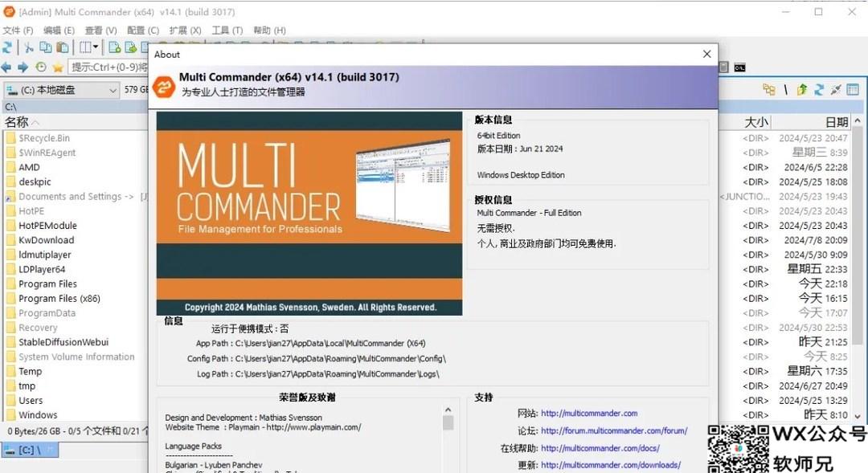Click the root backslash button in right panel
868x473 pixels.
pyautogui.click(x=785, y=90)
